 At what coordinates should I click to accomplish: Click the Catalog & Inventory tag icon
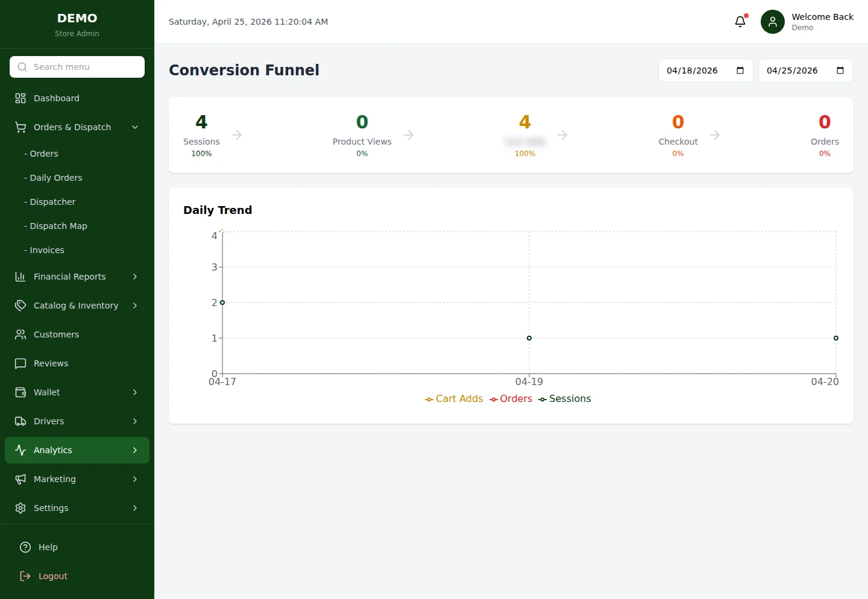point(20,305)
